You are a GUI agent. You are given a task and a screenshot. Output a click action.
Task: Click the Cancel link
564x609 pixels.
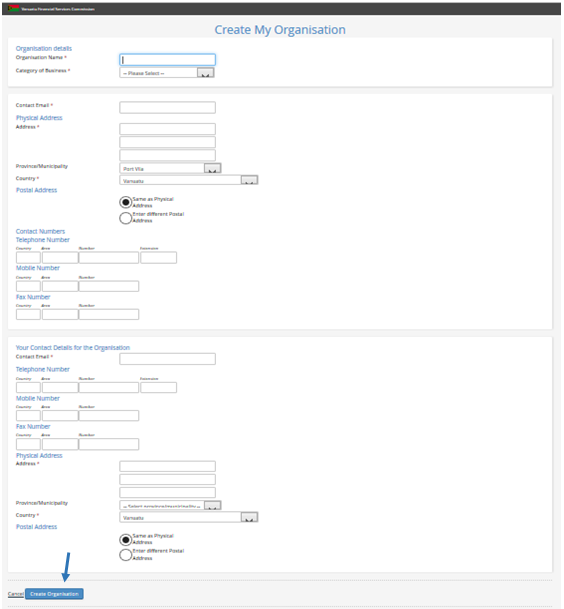tap(16, 594)
